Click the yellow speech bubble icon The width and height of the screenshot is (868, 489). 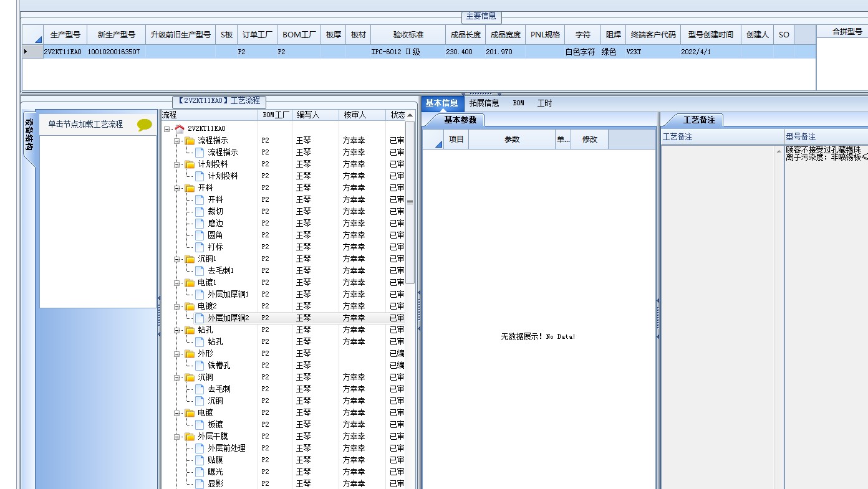[144, 125]
